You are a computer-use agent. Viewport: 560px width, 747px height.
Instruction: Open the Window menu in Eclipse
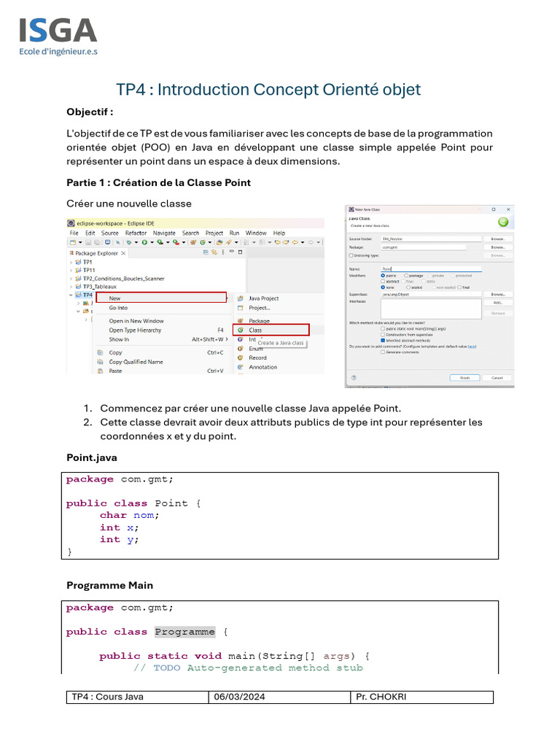pyautogui.click(x=256, y=233)
